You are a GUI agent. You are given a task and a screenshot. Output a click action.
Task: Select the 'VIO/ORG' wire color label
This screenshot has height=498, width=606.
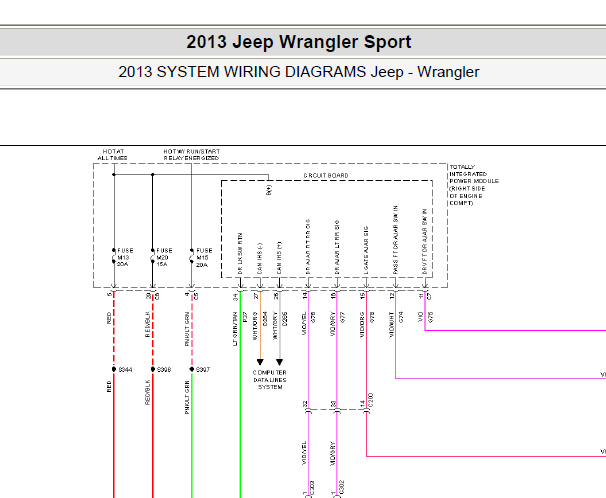click(x=362, y=325)
